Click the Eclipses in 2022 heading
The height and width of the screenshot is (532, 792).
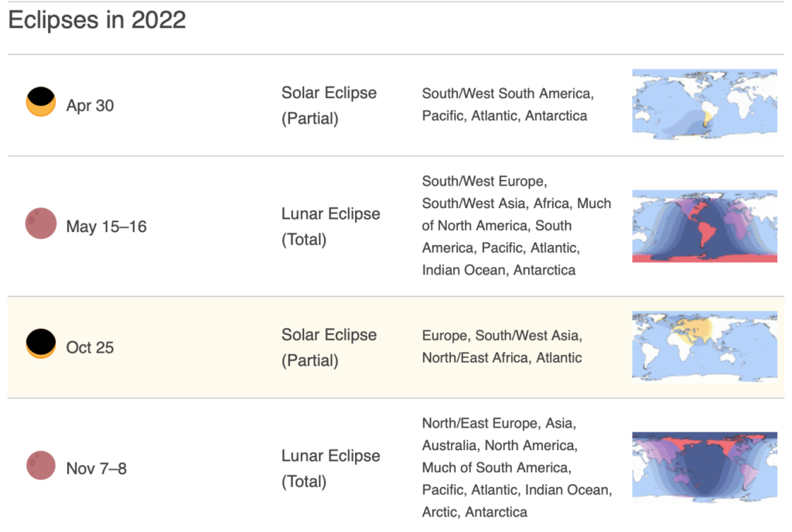pyautogui.click(x=97, y=20)
